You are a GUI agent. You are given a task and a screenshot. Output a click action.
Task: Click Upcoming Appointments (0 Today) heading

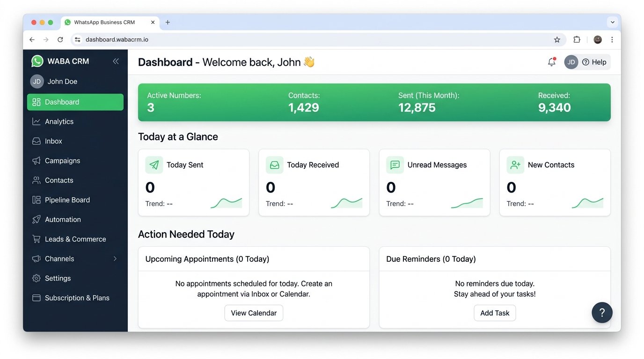[x=207, y=259]
